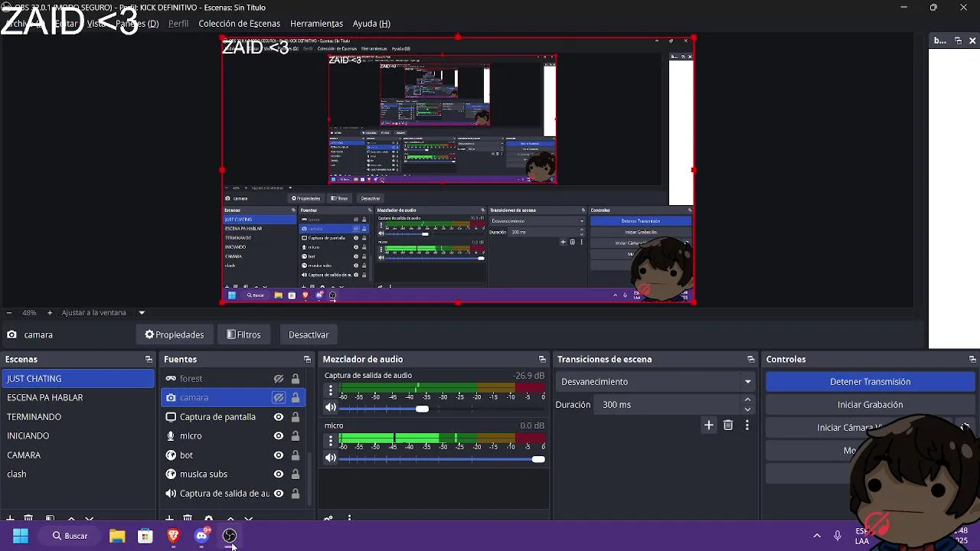
Task: Open the Colección de Escenas menu
Action: (240, 24)
